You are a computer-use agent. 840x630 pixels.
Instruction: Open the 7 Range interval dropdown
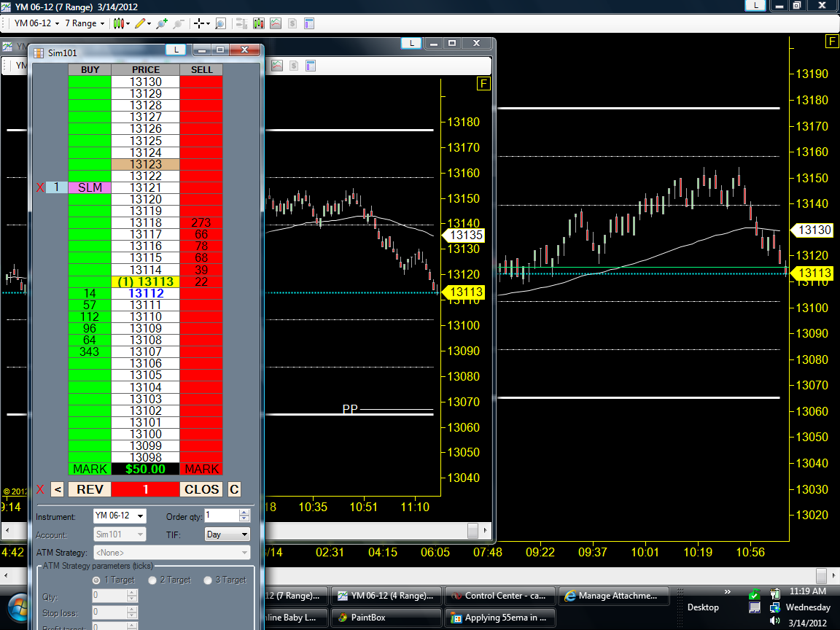click(85, 23)
